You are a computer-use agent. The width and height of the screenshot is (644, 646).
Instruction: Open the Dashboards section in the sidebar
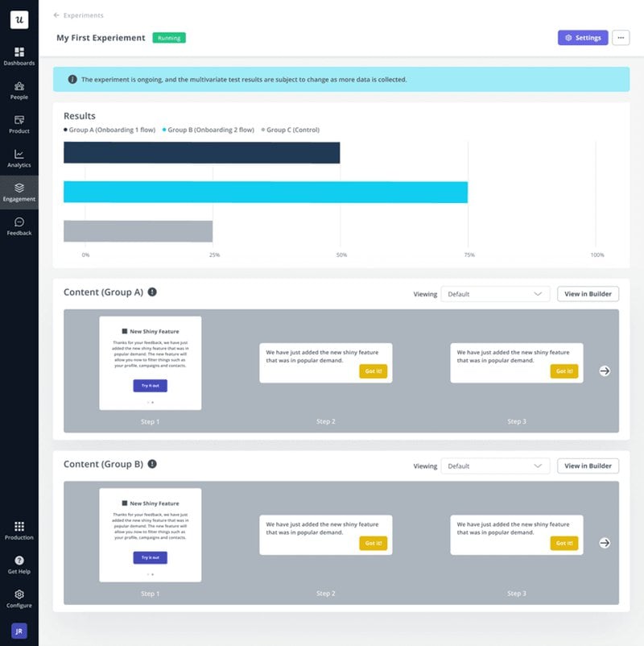coord(19,56)
